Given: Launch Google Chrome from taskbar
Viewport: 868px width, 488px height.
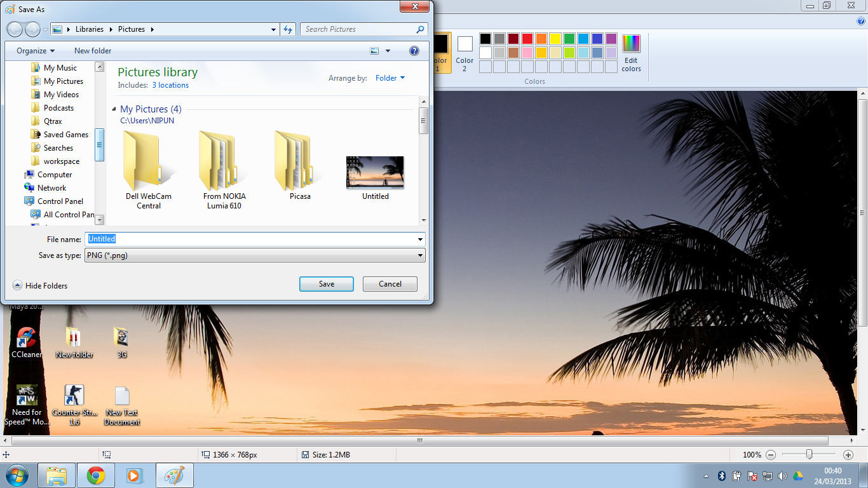Looking at the screenshot, I should pos(96,475).
